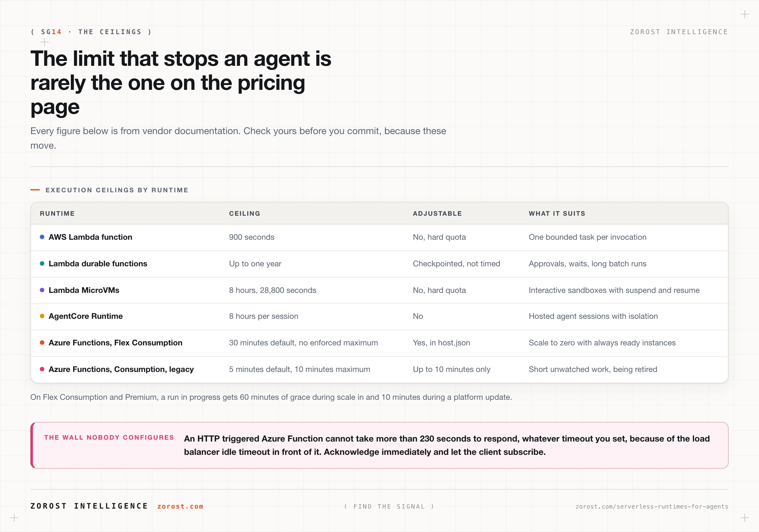Open the zorost.com link in the footer

(180, 506)
